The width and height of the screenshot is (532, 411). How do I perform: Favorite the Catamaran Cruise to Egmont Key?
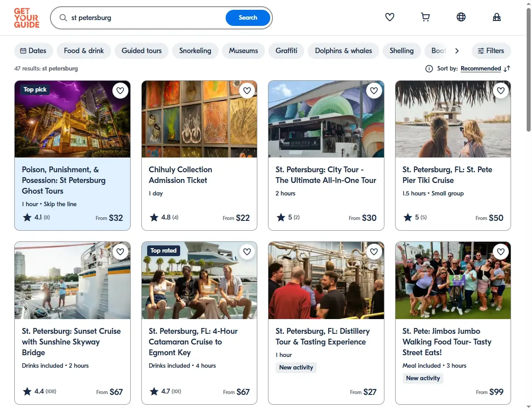pyautogui.click(x=247, y=252)
